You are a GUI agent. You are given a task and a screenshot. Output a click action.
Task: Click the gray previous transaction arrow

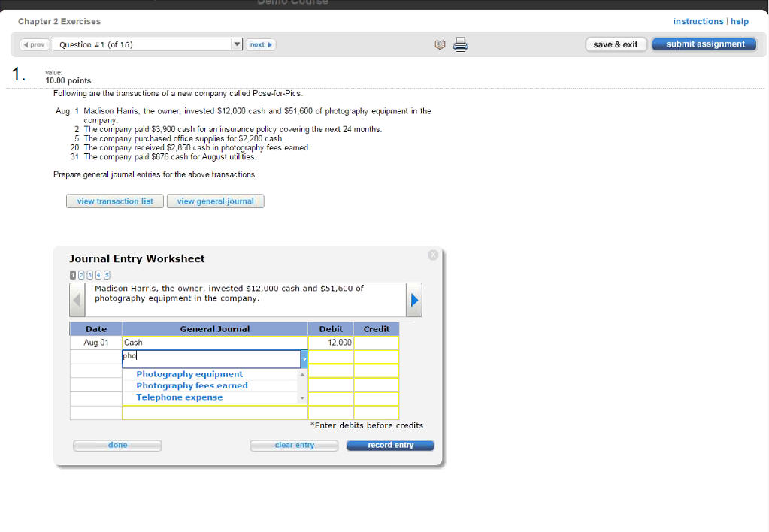pos(77,300)
